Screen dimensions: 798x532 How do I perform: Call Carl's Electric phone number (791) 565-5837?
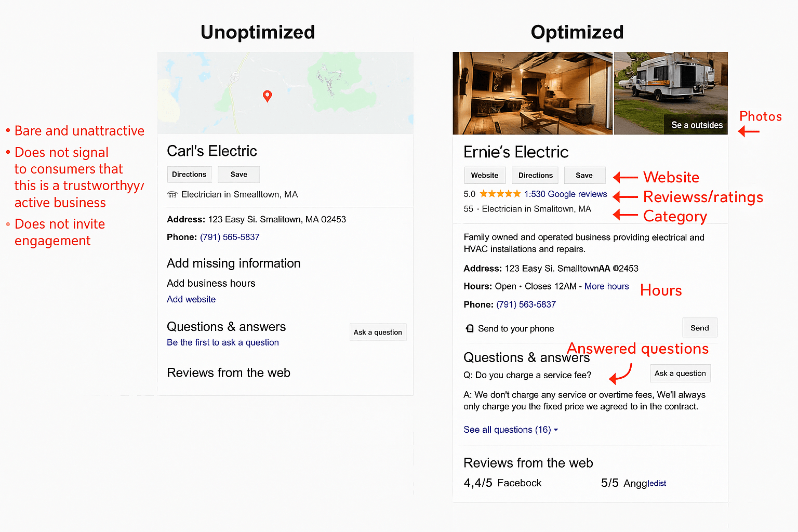[x=230, y=237]
